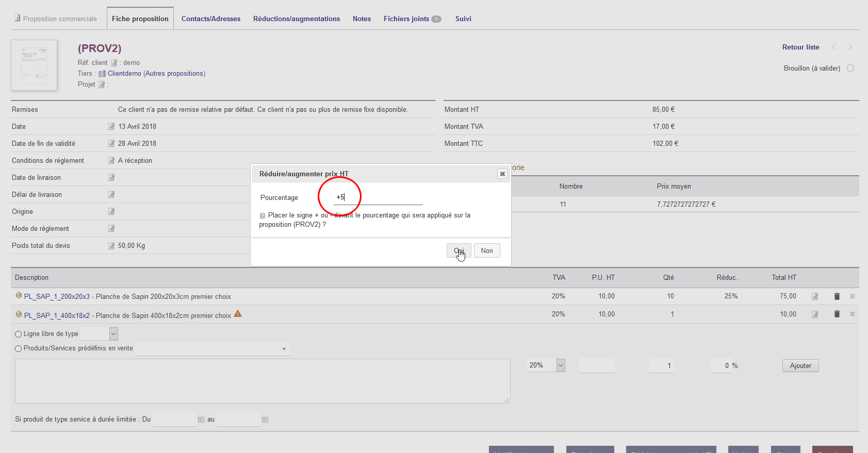This screenshot has height=453, width=868.
Task: Edit Conditions de règlement pencil icon
Action: pos(111,160)
